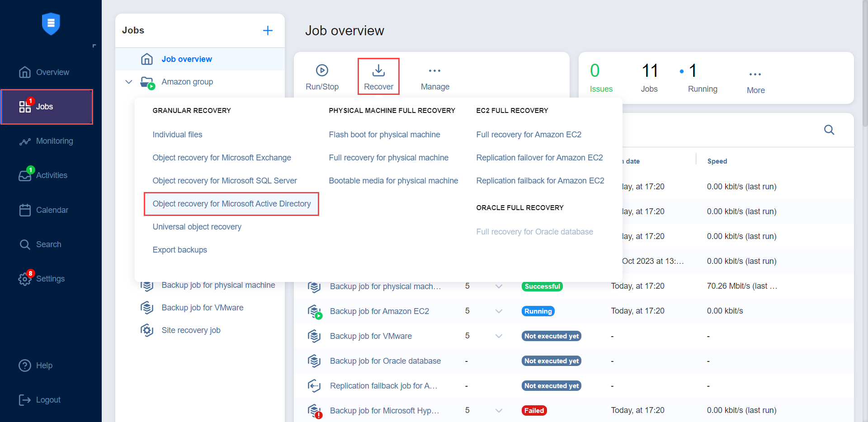Click the NAKIVO shield logo
Image resolution: width=868 pixels, height=422 pixels.
[x=51, y=23]
